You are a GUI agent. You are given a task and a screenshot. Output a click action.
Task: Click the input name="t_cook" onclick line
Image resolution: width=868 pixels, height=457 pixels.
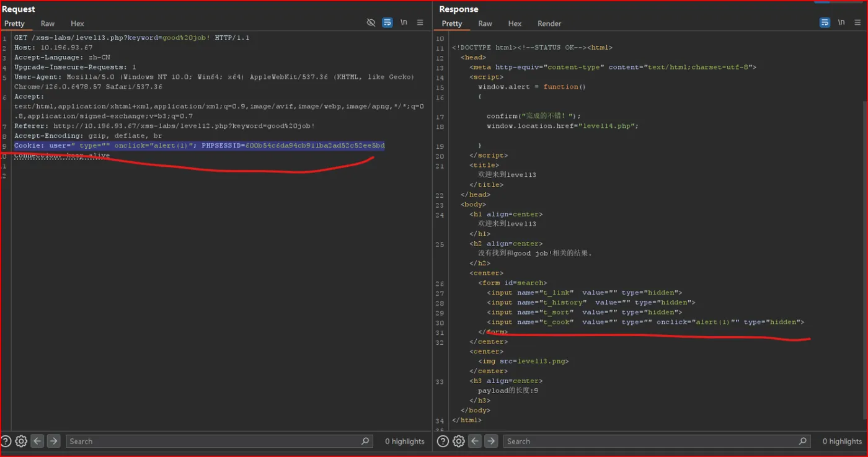pos(645,322)
